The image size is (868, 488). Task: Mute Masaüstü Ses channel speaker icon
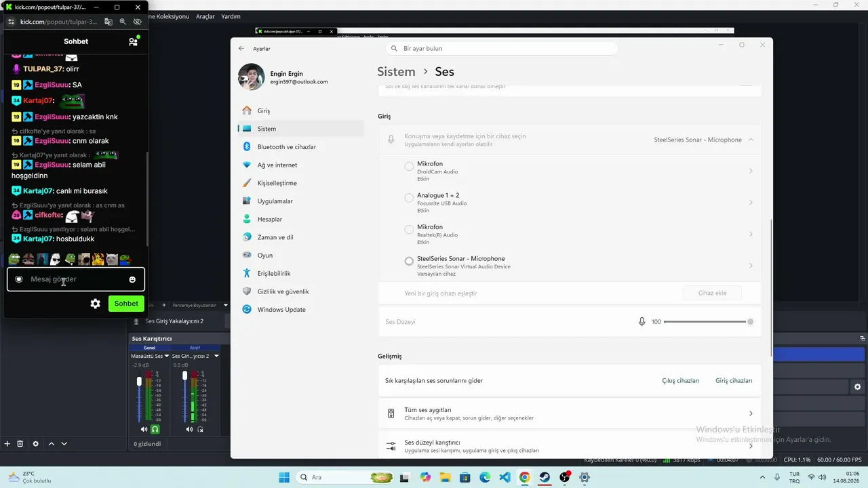point(144,429)
